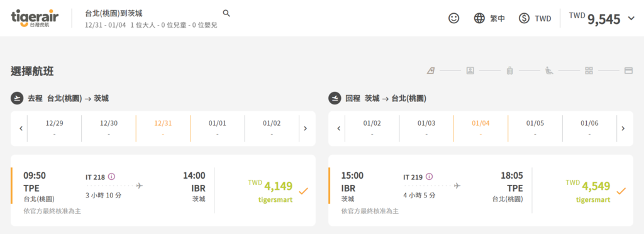This screenshot has width=644, height=234.
Task: Select outbound date 12/31
Action: pos(163,128)
